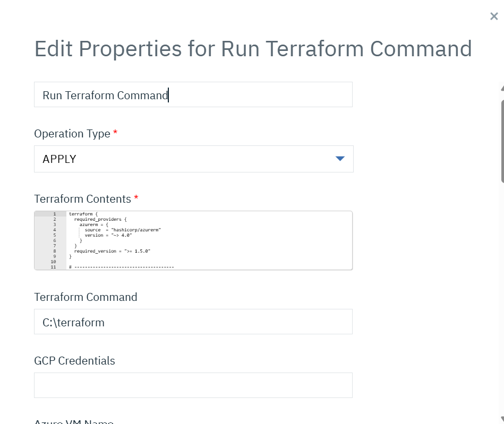Click the Operation Type label

(72, 134)
